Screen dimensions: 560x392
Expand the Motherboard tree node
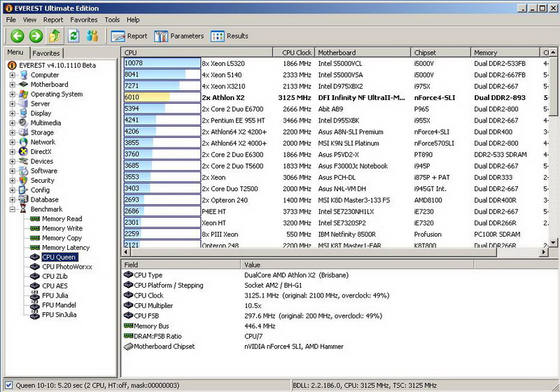[13, 85]
